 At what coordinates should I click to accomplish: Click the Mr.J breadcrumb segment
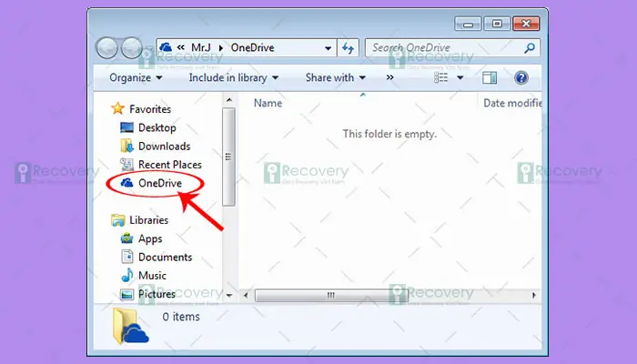pyautogui.click(x=201, y=47)
